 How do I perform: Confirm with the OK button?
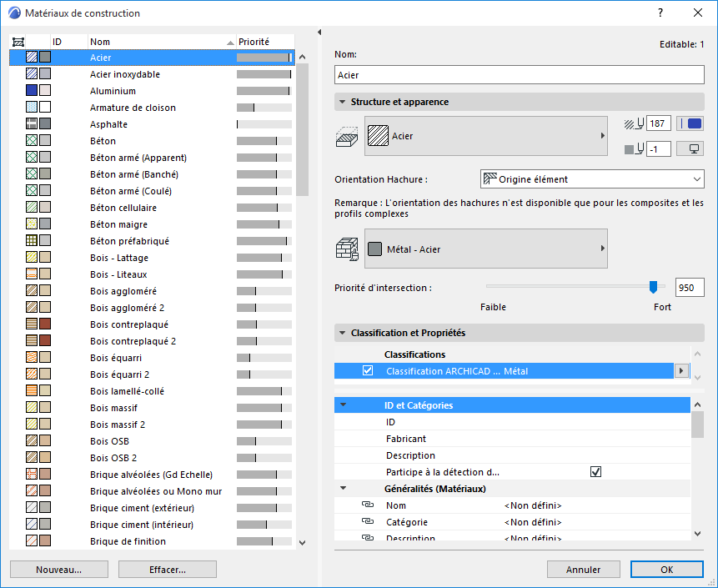(667, 570)
